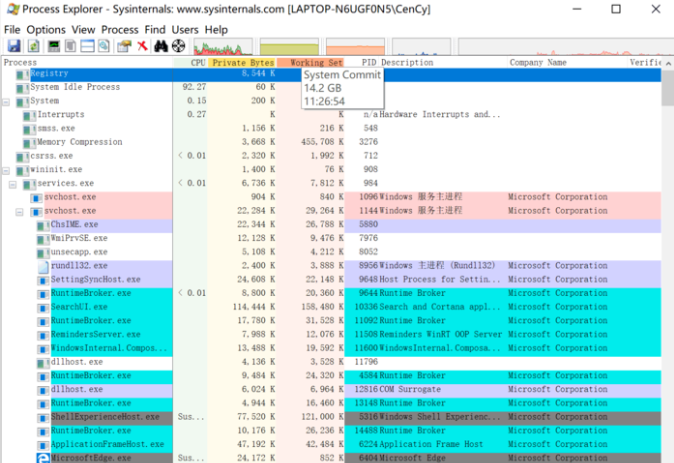This screenshot has height=463, width=674.
Task: Select the unsecapp.exe row
Action: point(331,252)
